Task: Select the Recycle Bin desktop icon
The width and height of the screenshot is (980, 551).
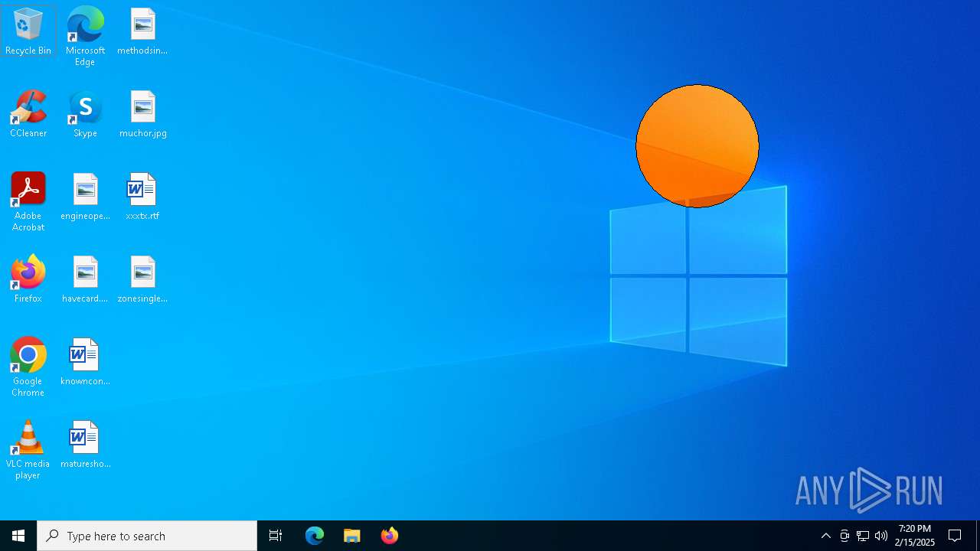Action: (28, 31)
